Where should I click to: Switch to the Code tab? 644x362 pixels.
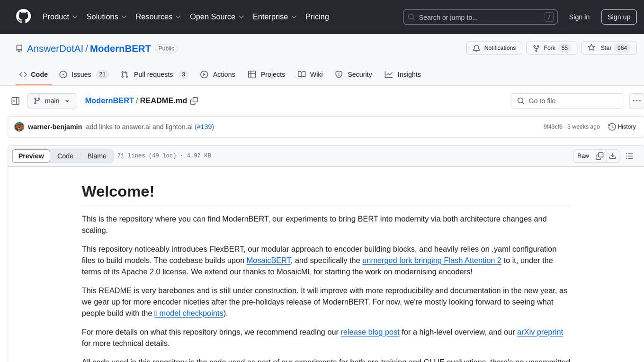tap(33, 74)
